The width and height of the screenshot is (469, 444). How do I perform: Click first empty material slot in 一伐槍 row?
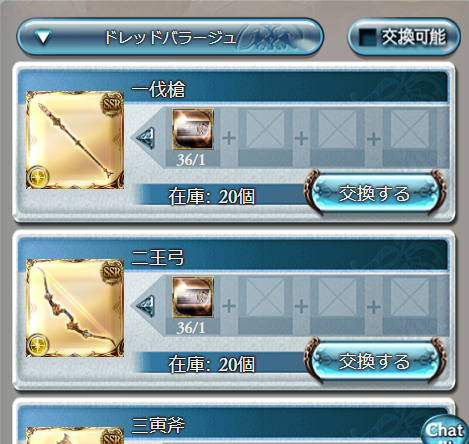[x=265, y=129]
